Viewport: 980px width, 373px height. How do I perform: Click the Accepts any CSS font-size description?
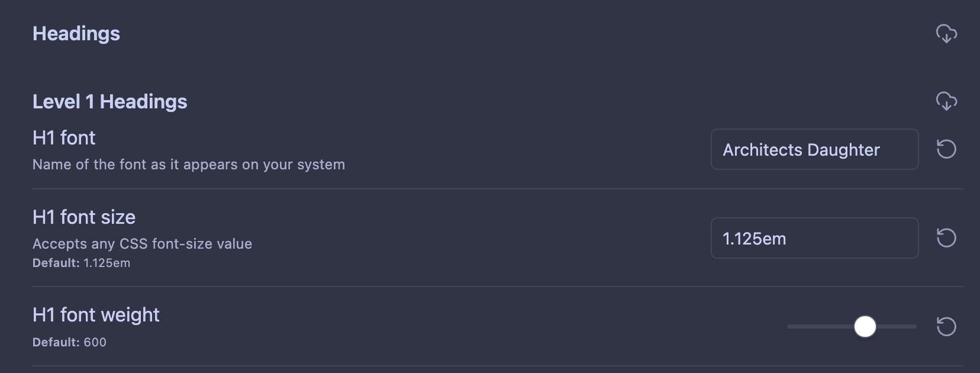pos(142,244)
